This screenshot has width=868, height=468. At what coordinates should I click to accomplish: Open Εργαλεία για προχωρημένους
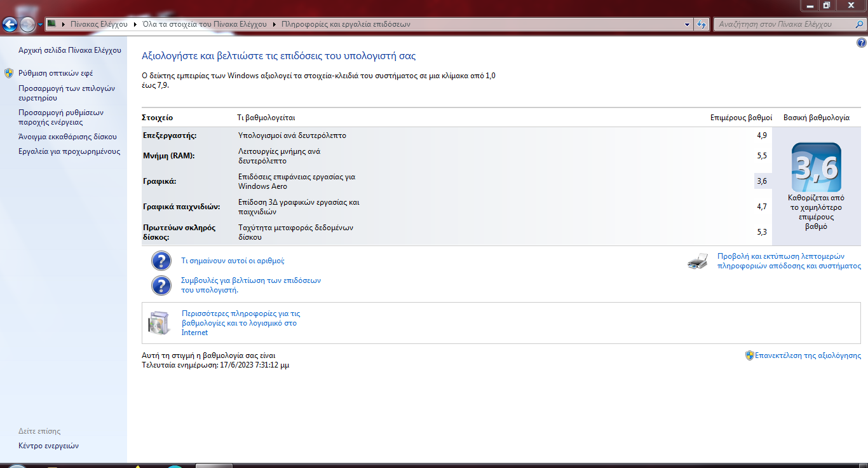coord(69,151)
